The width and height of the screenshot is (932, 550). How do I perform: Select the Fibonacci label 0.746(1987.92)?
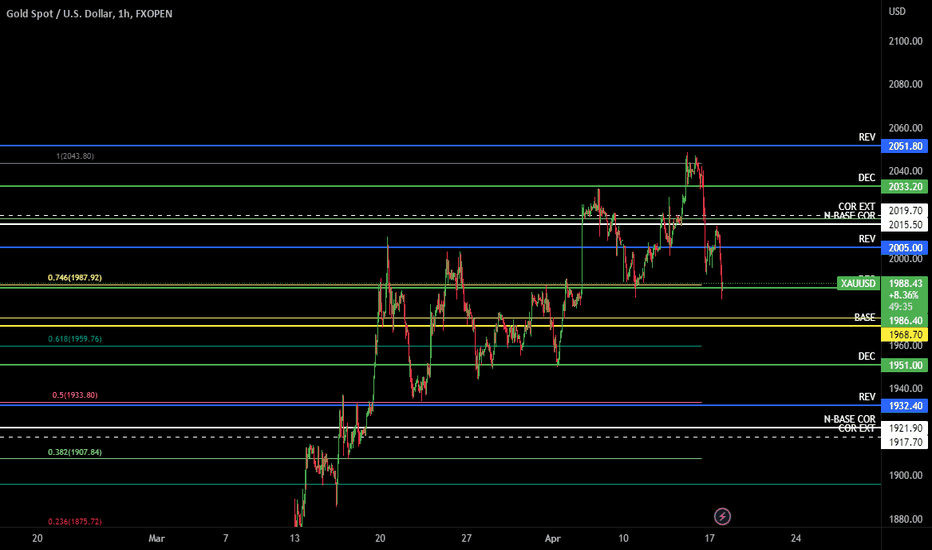(x=74, y=278)
